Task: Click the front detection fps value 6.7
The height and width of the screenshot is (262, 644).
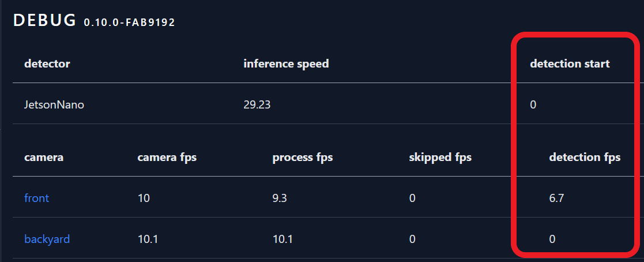Action: [556, 199]
